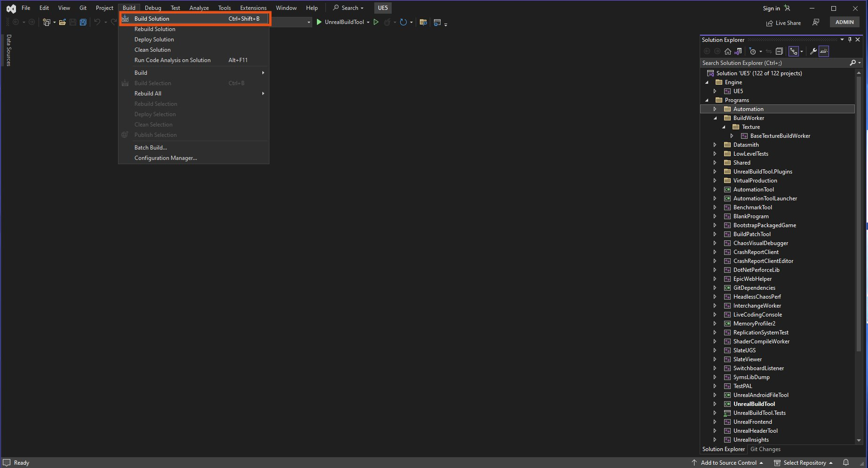Switch between solutions and folder views icon

738,51
